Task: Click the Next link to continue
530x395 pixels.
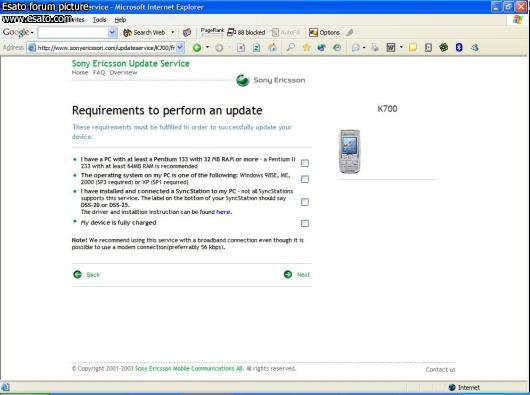Action: click(303, 275)
